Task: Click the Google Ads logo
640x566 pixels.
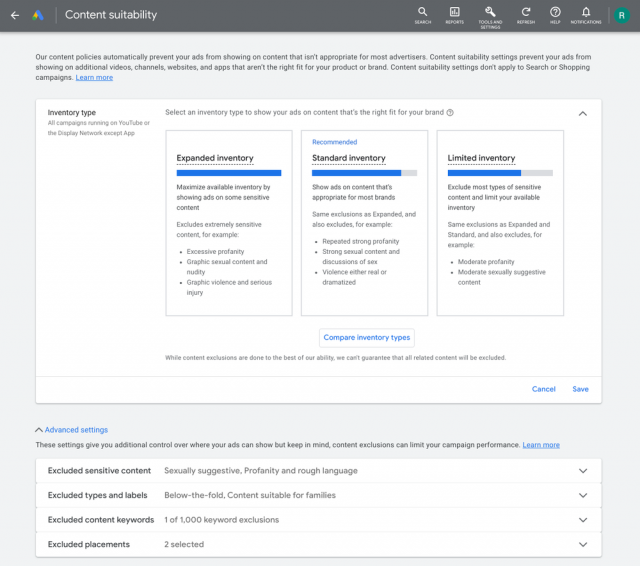Action: click(x=38, y=15)
